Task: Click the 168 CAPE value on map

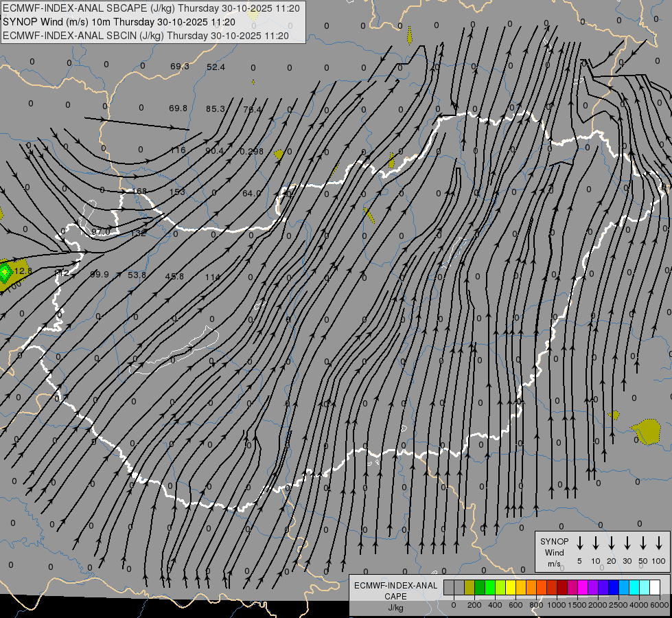Action: [x=140, y=192]
